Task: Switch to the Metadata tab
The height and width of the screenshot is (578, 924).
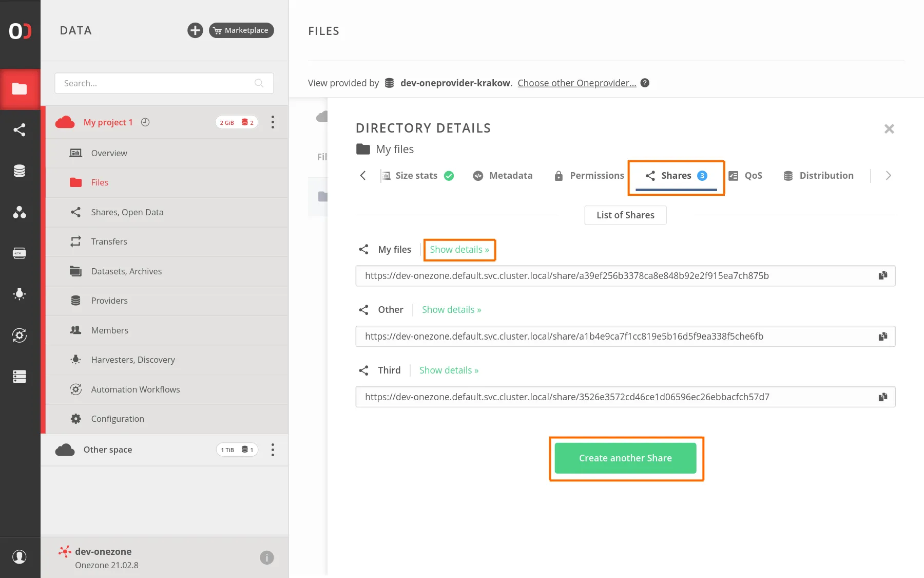Action: [x=510, y=175]
